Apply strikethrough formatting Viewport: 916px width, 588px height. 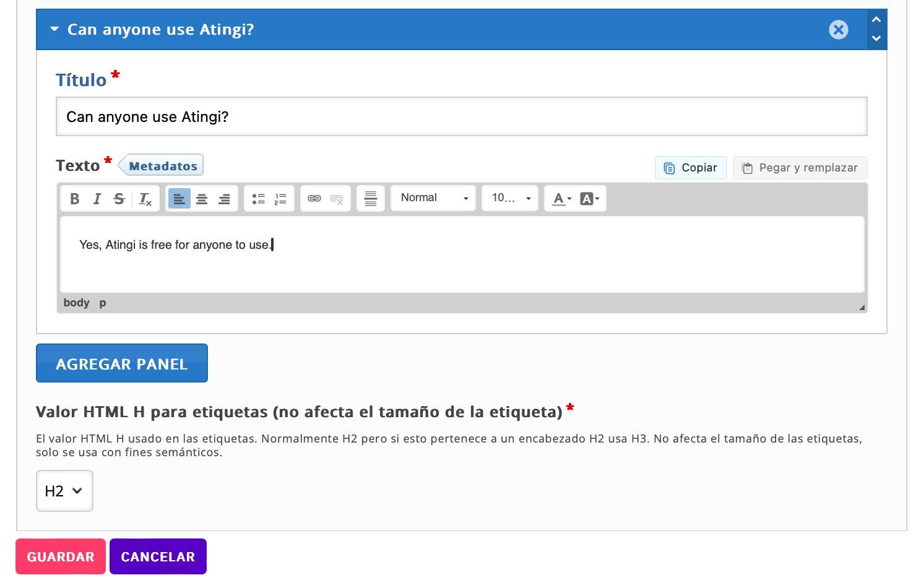coord(119,199)
